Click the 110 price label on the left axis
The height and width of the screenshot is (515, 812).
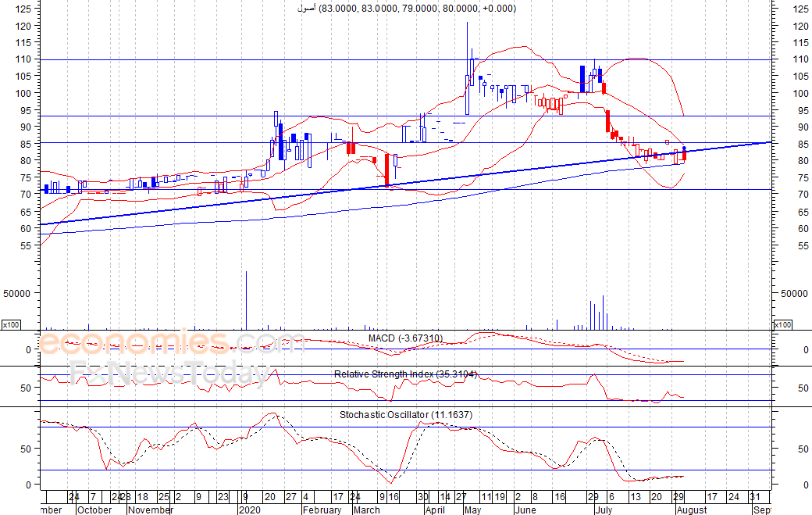(23, 59)
